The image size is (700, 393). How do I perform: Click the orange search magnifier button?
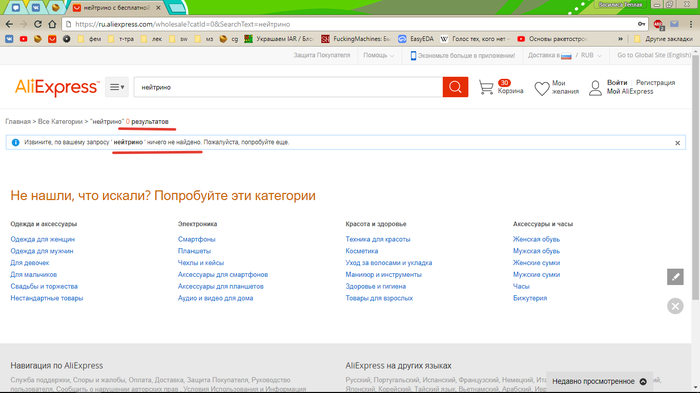point(455,87)
